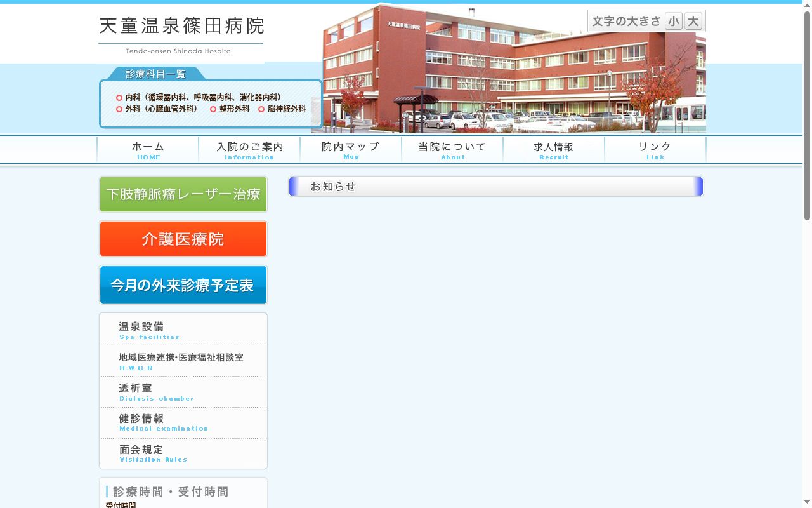812x508 pixels.
Task: Go to 透析室 Dialysis chamber page
Action: coord(183,392)
